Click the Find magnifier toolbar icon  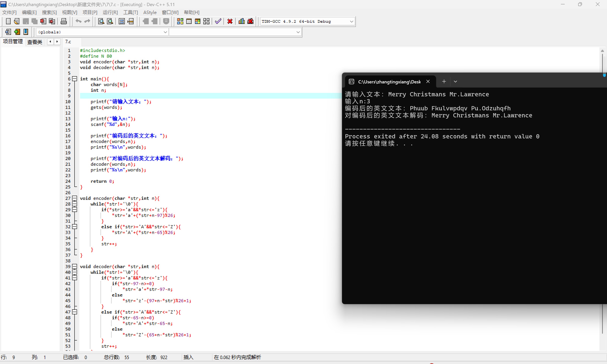coord(101,21)
